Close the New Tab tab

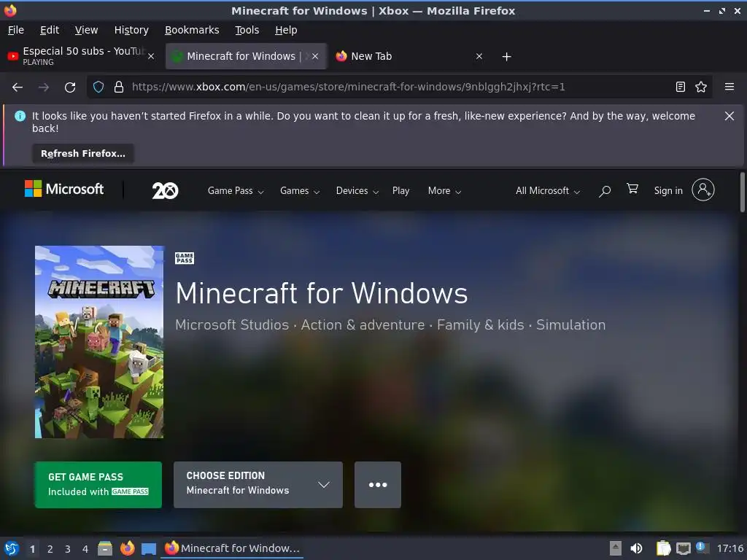coord(479,56)
